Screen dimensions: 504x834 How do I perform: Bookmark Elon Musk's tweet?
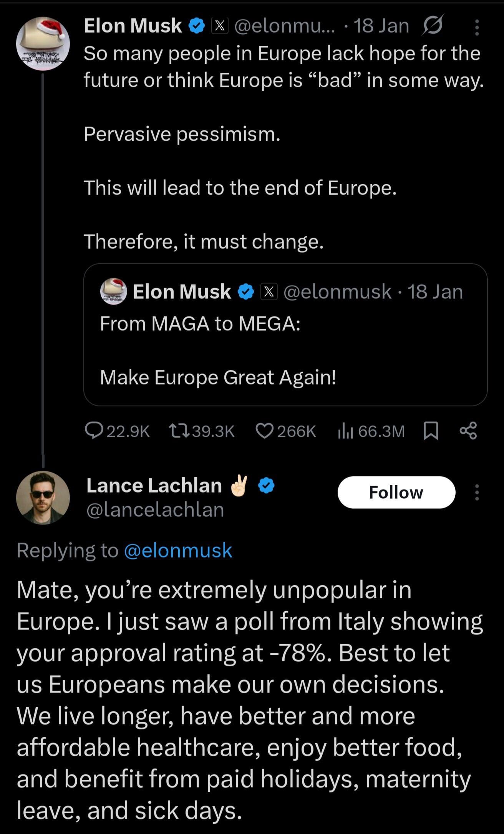click(x=431, y=431)
